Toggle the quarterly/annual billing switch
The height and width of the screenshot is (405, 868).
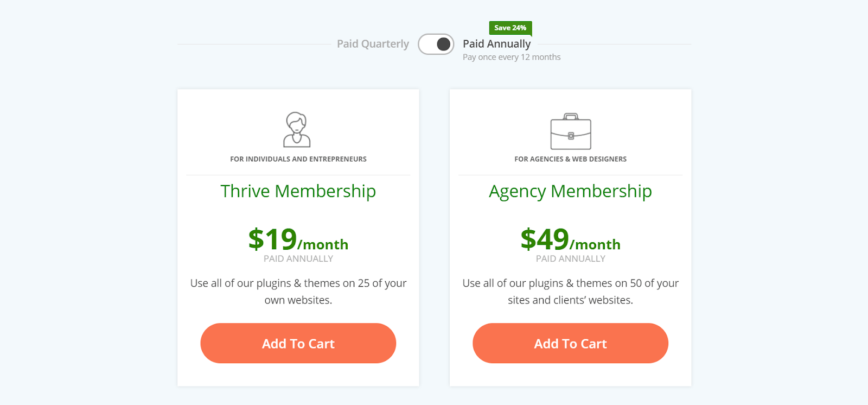436,44
